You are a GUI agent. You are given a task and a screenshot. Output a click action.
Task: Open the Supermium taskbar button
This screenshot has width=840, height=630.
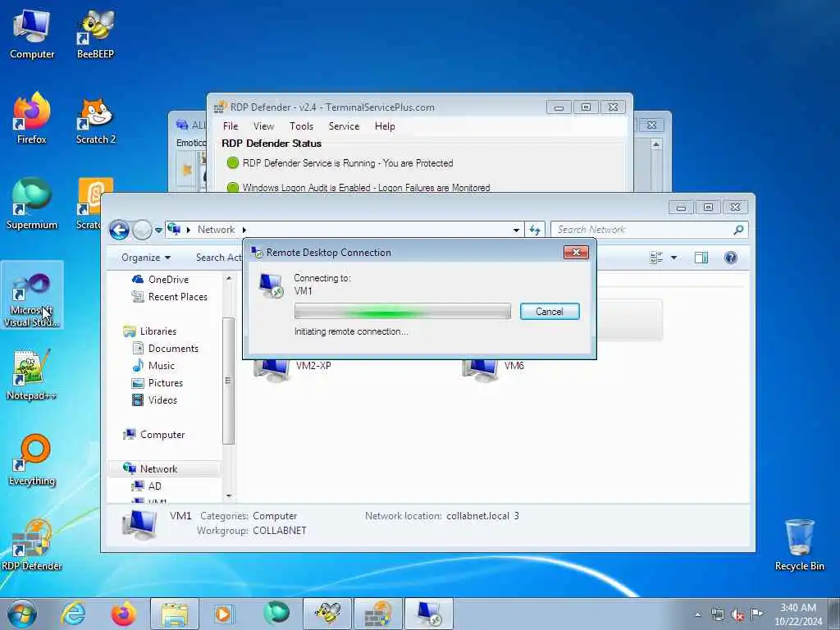(276, 614)
